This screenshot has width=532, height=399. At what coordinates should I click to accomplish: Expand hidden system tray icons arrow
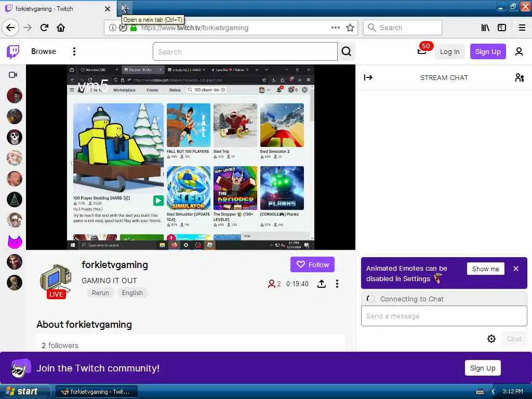494,392
